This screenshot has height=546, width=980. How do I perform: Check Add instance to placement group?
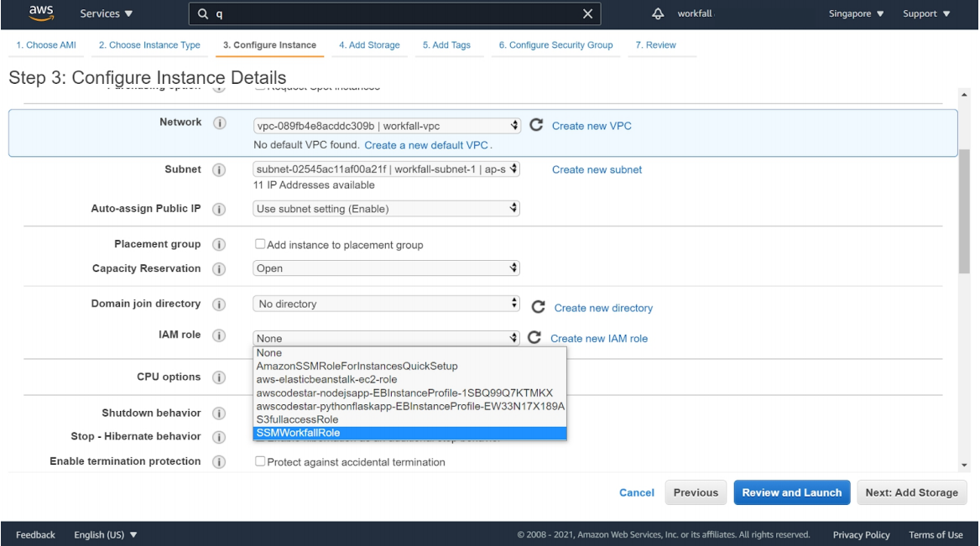coord(260,245)
